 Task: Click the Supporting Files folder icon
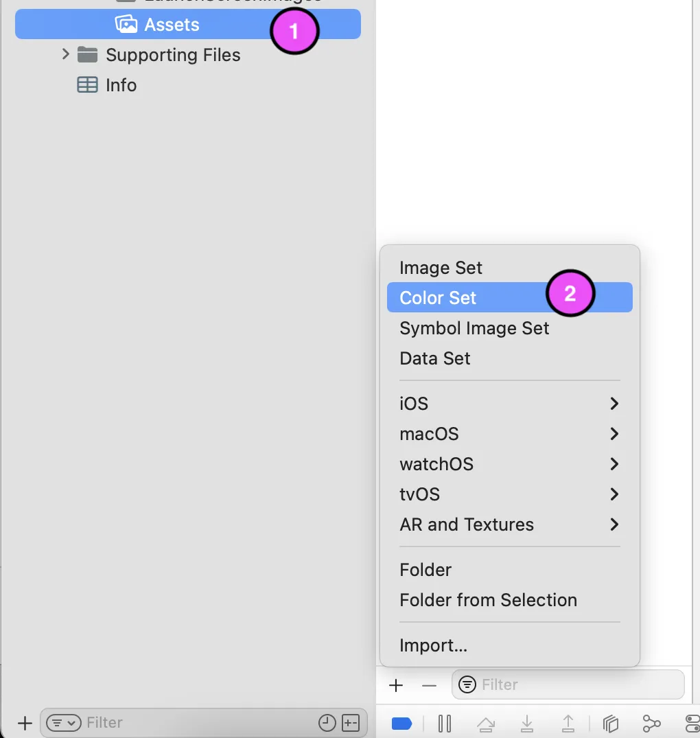coord(87,55)
